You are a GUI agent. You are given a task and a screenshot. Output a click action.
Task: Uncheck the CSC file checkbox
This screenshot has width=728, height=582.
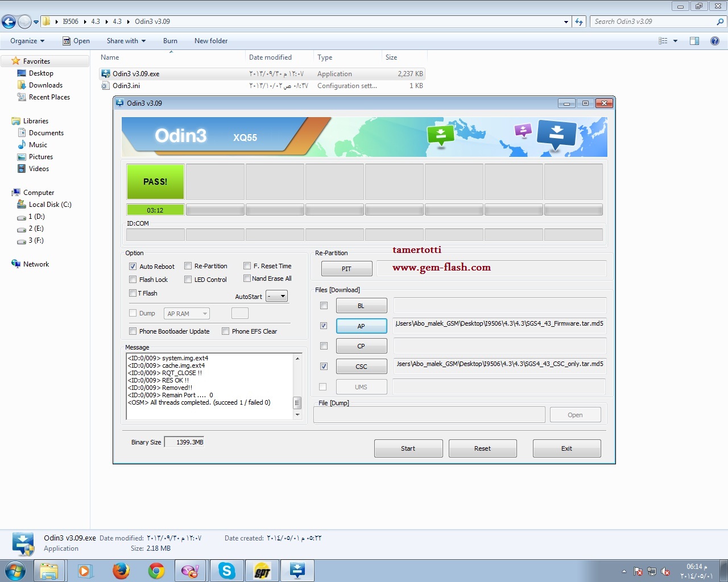(x=324, y=367)
